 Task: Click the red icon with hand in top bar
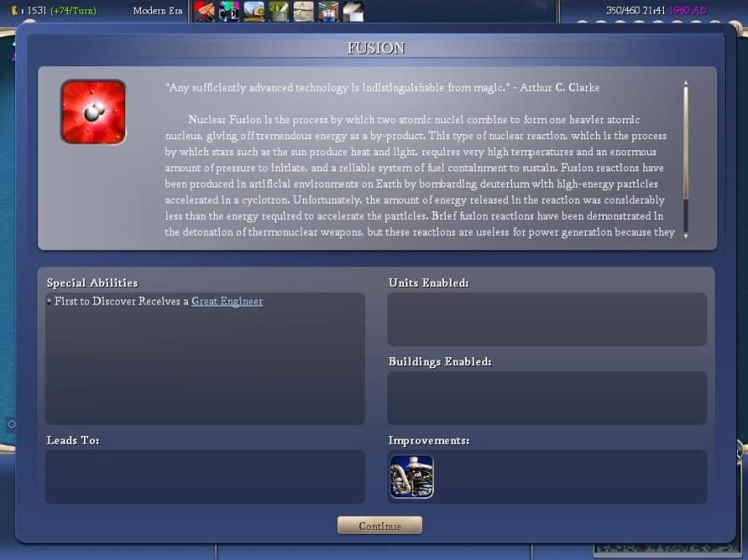(204, 11)
